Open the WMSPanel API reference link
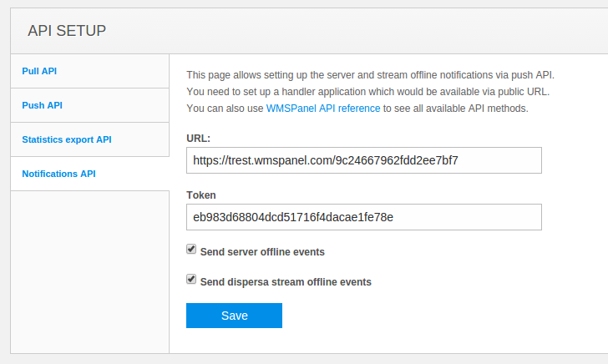 pyautogui.click(x=323, y=109)
